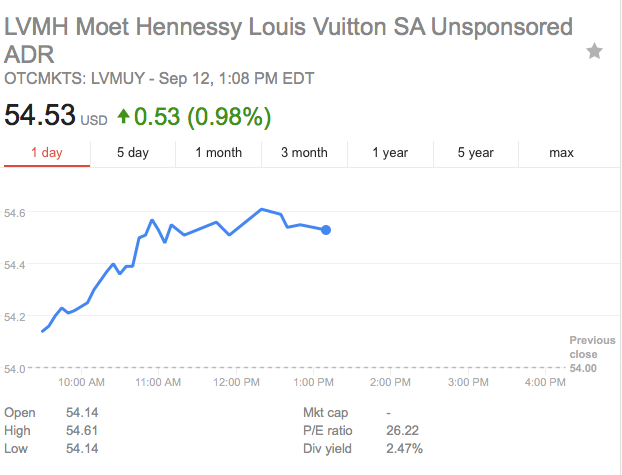
Task: Click the LVMH company title heading
Action: click(288, 40)
